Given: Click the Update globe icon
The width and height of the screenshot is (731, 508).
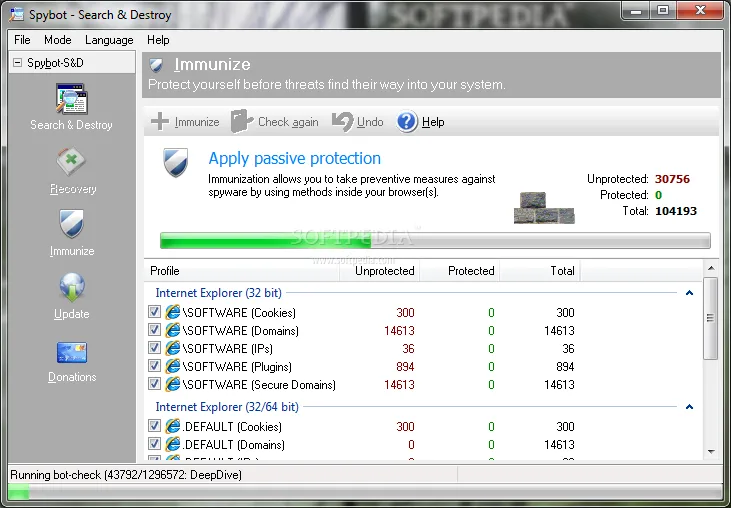Looking at the screenshot, I should [72, 288].
